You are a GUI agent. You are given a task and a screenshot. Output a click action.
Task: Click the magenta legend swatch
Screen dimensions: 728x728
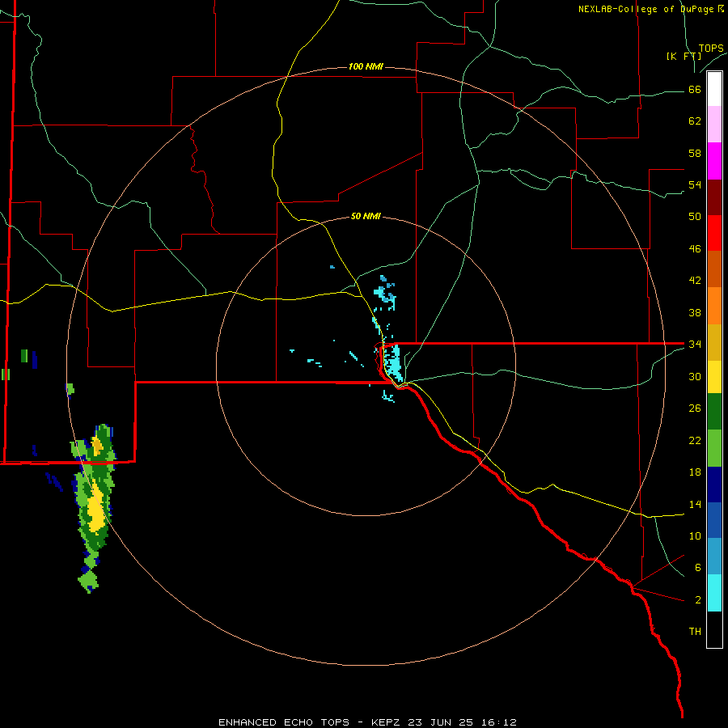click(714, 161)
